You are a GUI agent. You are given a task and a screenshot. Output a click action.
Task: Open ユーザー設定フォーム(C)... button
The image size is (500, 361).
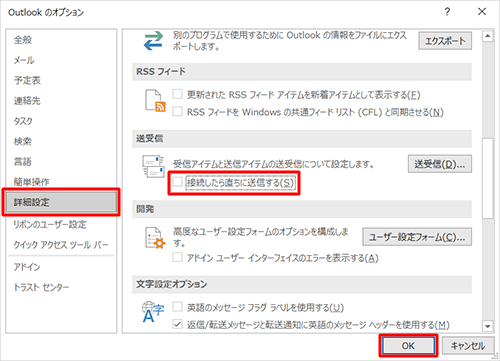[x=417, y=237]
